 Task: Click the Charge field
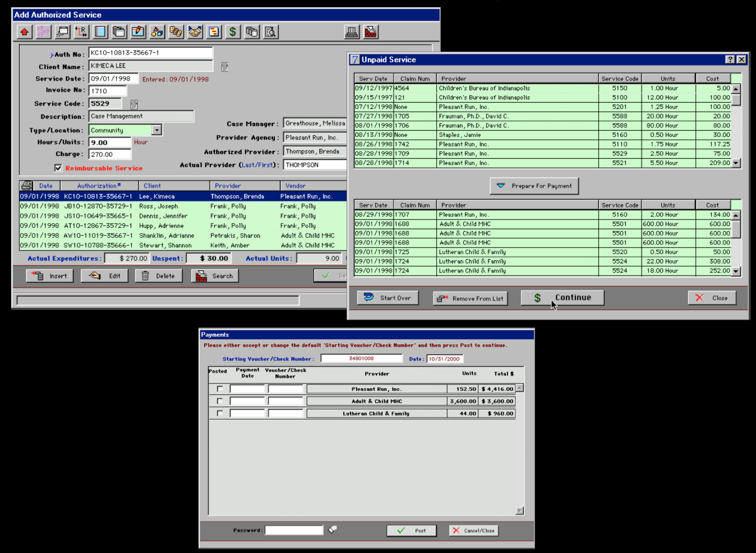coord(110,154)
